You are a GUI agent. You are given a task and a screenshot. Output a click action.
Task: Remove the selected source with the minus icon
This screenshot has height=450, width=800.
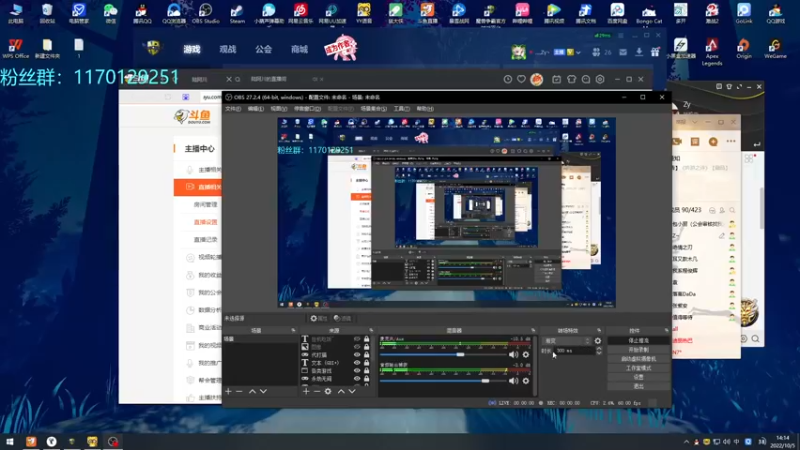coord(317,391)
